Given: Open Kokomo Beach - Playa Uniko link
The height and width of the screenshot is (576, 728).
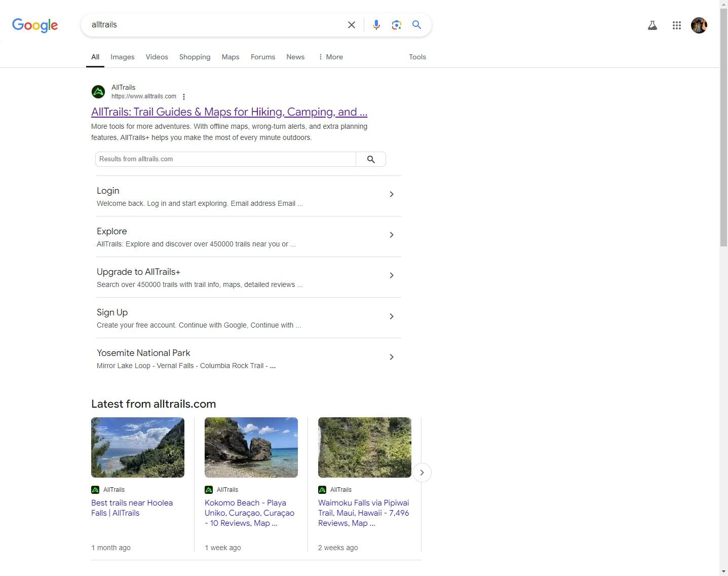Looking at the screenshot, I should (249, 513).
